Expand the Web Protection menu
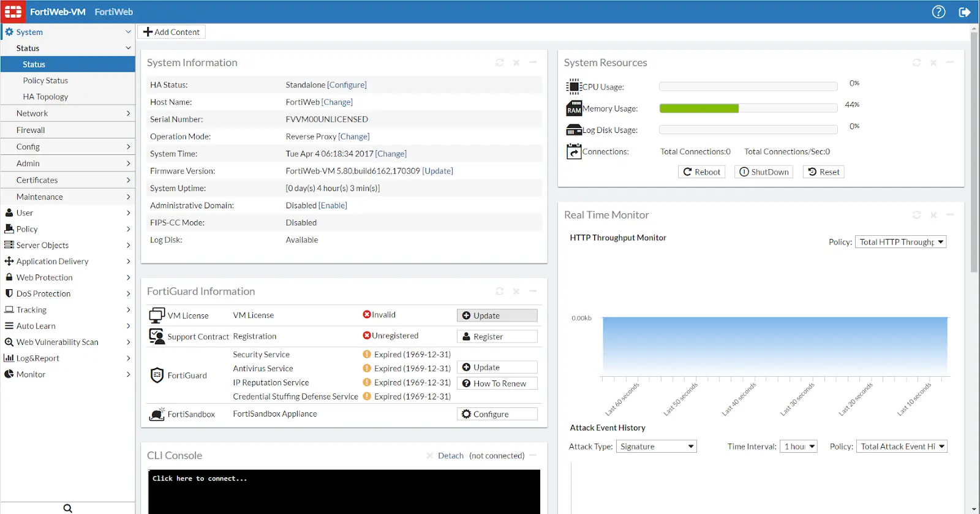Image resolution: width=980 pixels, height=514 pixels. [x=67, y=278]
